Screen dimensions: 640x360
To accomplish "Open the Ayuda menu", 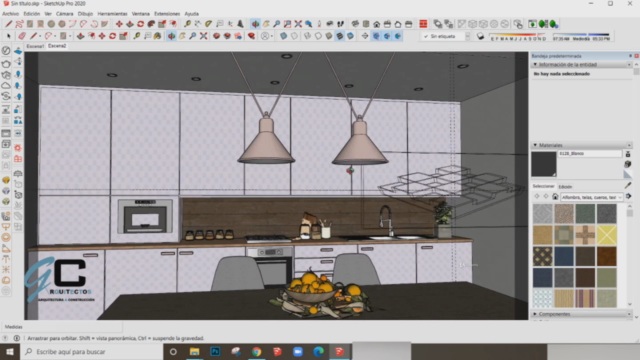I will 191,13.
